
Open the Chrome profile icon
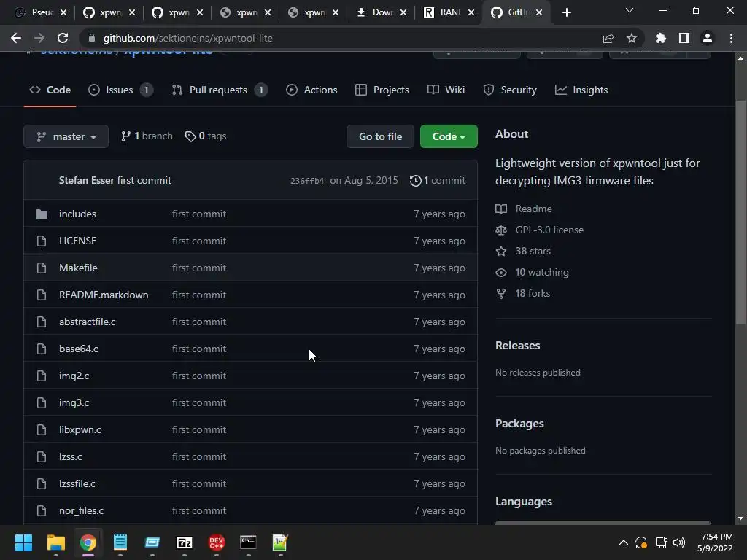coord(708,38)
